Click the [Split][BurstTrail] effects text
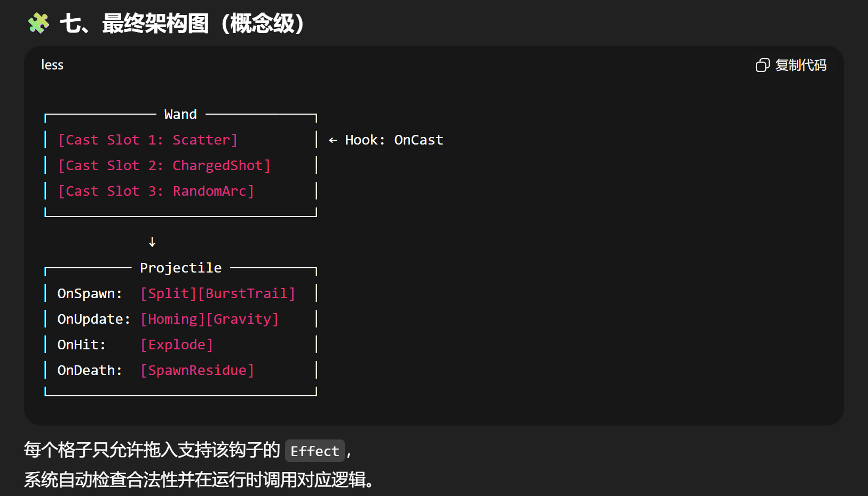Screen dimensions: 868x496 [218, 293]
